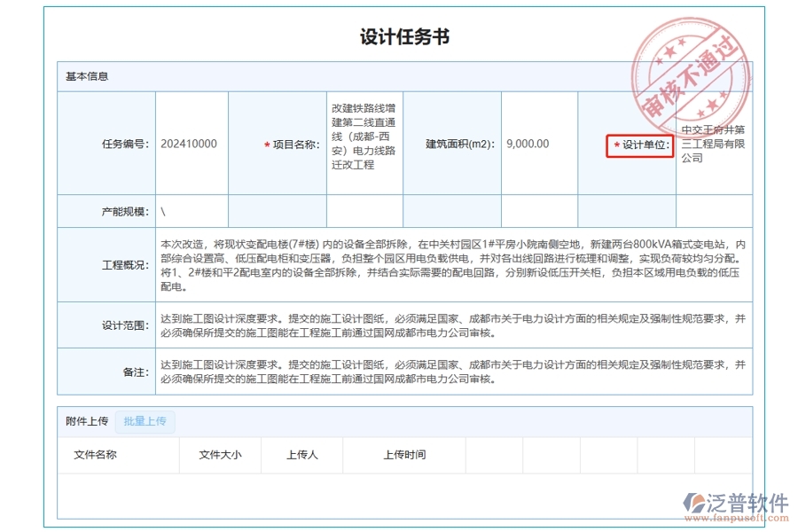Click the 建筑面积 value 9,000.00
The image size is (798, 532).
pyautogui.click(x=528, y=143)
